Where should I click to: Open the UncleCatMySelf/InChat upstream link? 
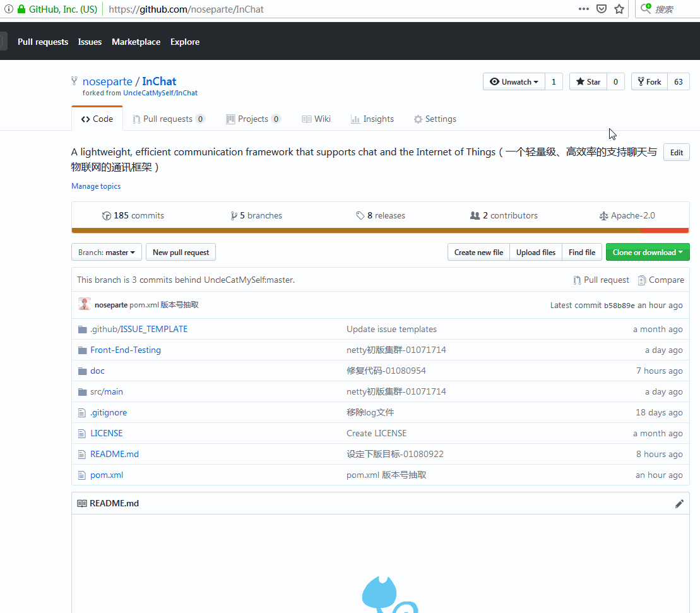(x=160, y=93)
